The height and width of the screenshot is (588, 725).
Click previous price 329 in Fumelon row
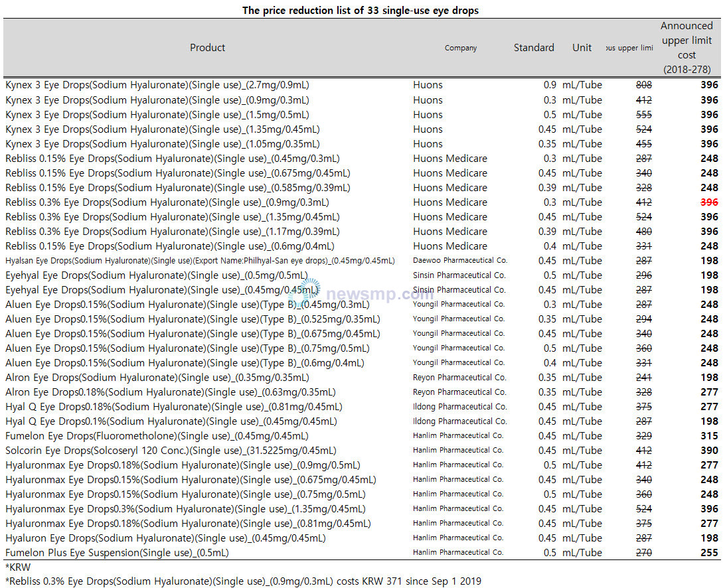point(643,437)
